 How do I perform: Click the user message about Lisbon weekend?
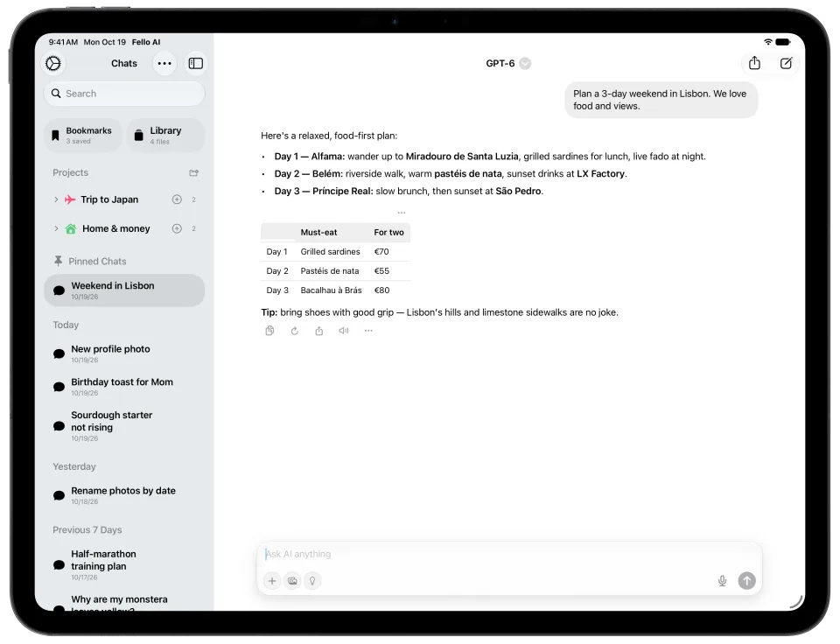click(x=661, y=100)
